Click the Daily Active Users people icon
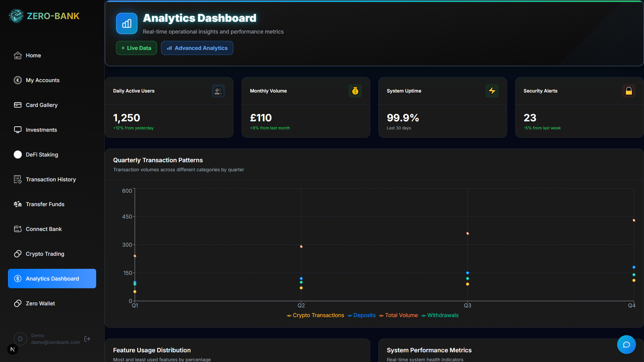This screenshot has width=644, height=362. [218, 91]
